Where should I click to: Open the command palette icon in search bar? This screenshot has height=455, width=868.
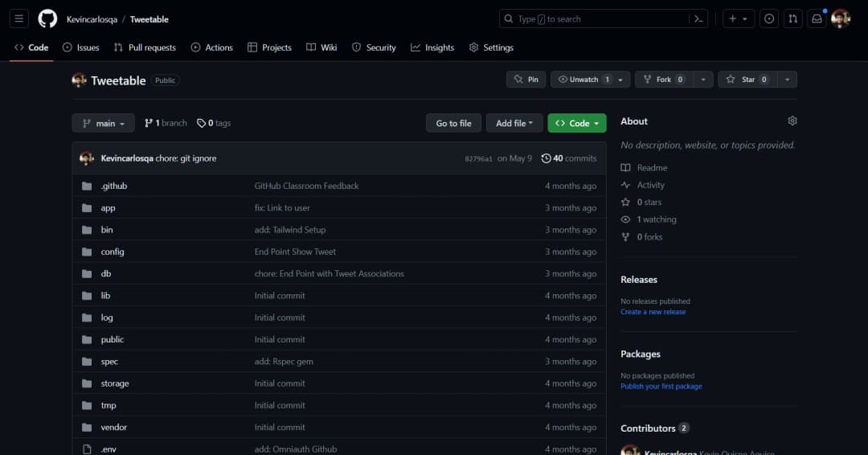pyautogui.click(x=698, y=18)
